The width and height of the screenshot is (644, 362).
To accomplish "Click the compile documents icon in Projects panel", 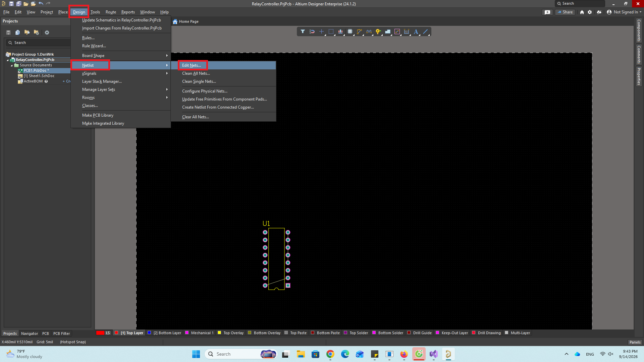I will (18, 33).
